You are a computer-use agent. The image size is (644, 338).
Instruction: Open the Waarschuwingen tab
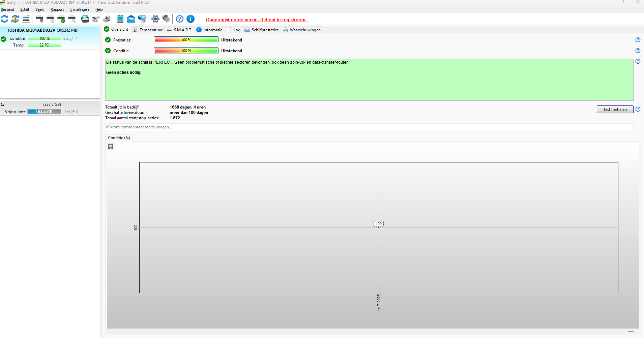[x=302, y=30]
